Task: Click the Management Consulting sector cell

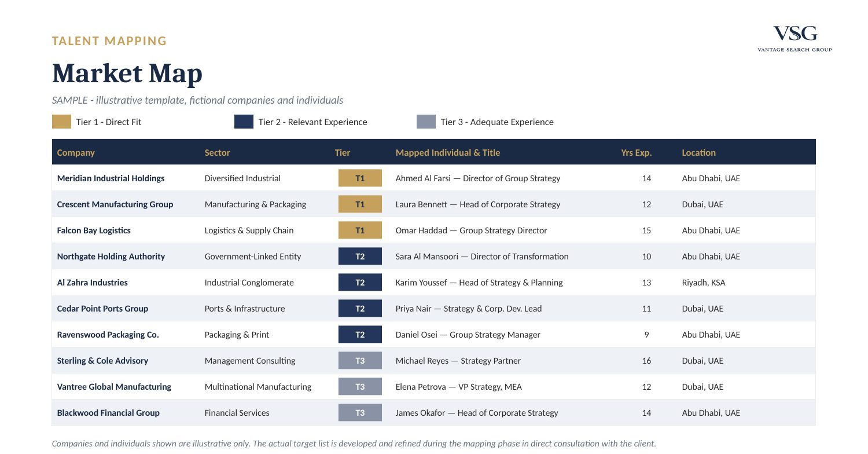Action: [250, 361]
